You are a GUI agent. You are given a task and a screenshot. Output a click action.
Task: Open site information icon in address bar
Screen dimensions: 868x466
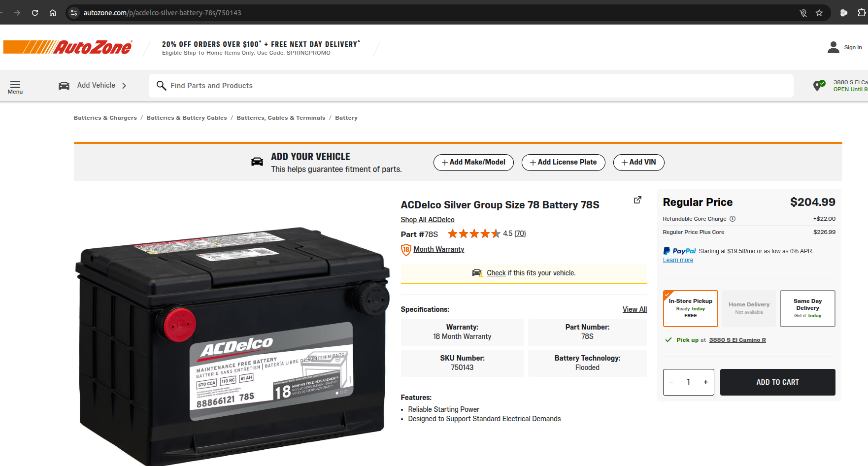click(74, 13)
